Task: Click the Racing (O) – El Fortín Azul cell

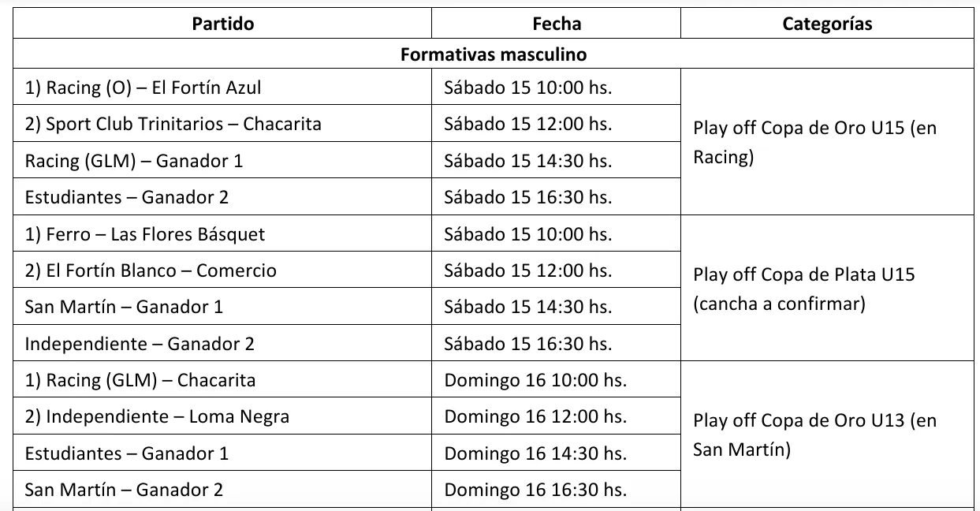Action: point(143,88)
